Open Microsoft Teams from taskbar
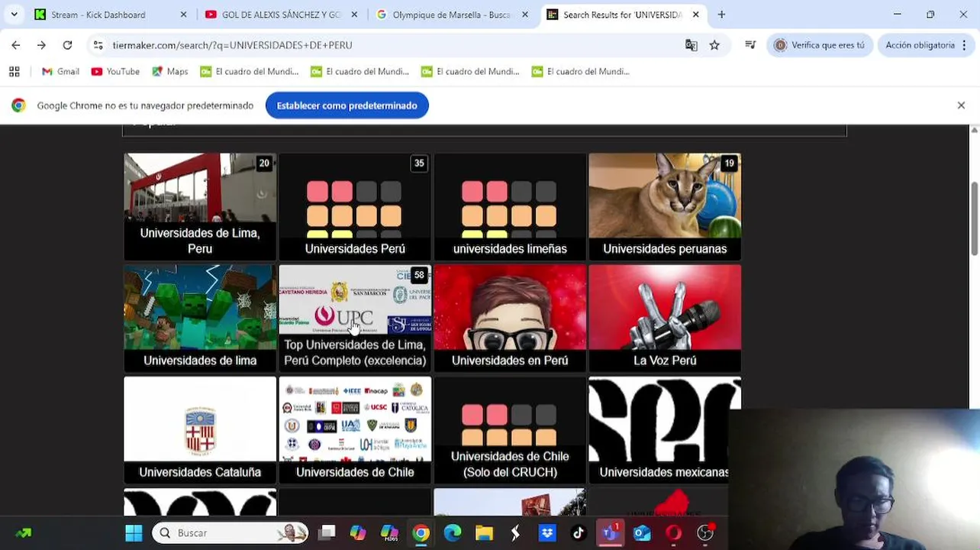 click(610, 532)
